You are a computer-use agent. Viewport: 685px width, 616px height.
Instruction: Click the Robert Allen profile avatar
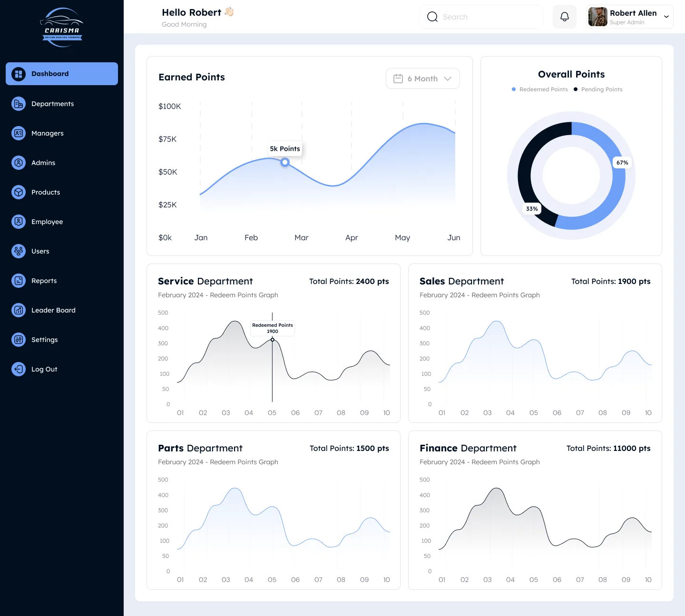[x=597, y=17]
